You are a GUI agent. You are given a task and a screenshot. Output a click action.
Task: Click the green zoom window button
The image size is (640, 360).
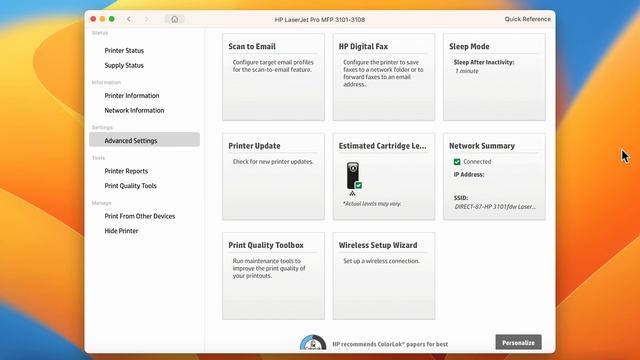(111, 19)
